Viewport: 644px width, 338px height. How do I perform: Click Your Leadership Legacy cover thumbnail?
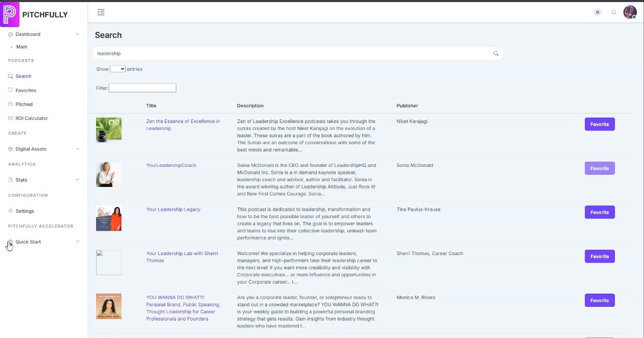109,218
